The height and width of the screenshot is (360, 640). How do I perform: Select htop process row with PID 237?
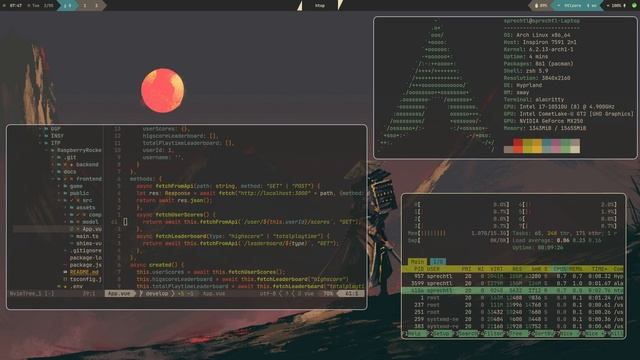[513, 304]
